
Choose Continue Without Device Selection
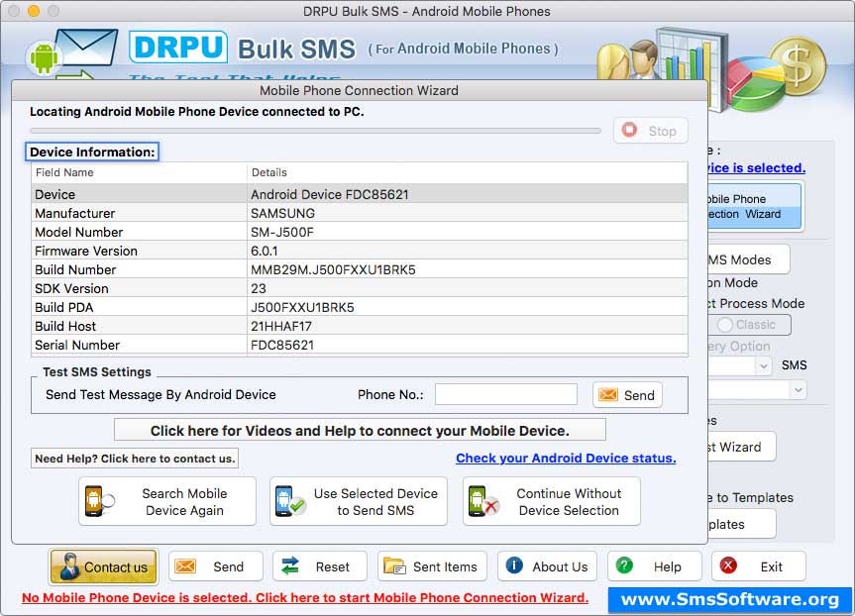point(552,501)
